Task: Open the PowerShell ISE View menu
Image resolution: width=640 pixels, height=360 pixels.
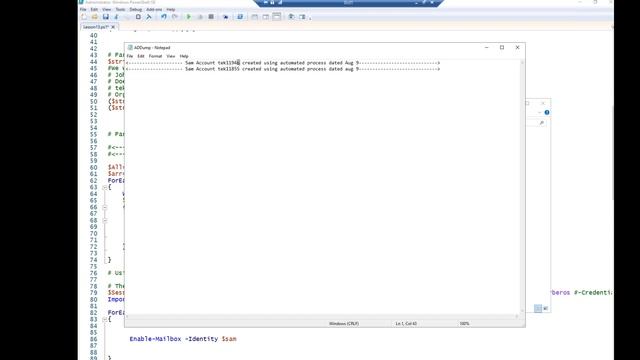Action: (107, 9)
